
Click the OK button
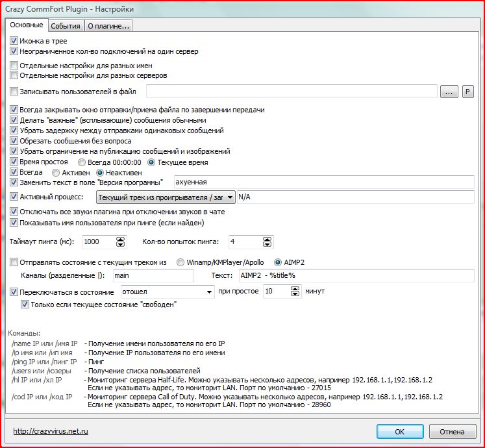click(400, 431)
